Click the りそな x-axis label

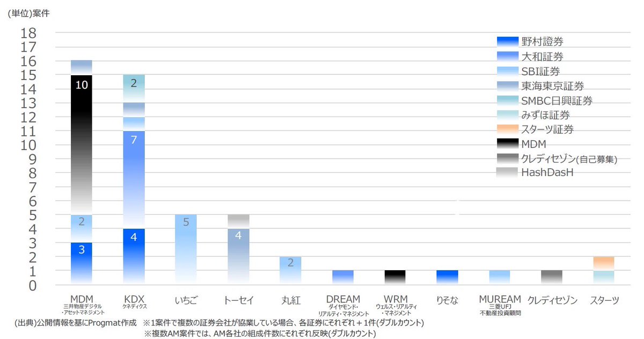coord(447,300)
